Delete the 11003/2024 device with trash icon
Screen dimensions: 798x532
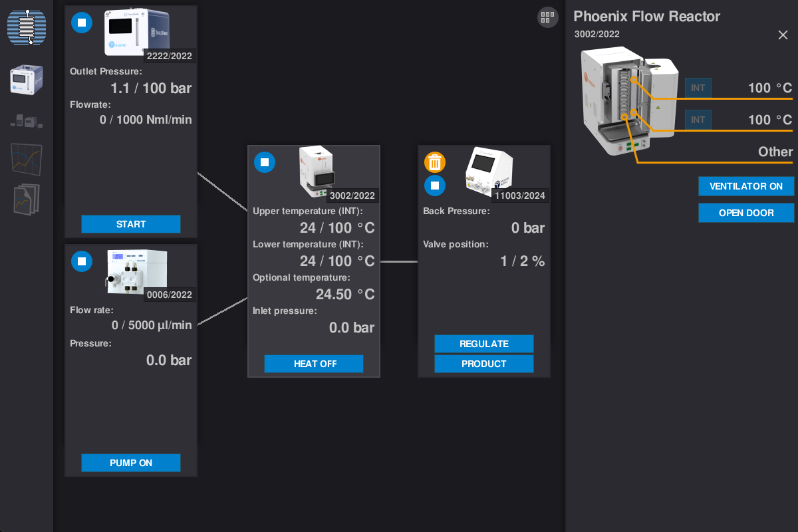click(x=434, y=162)
